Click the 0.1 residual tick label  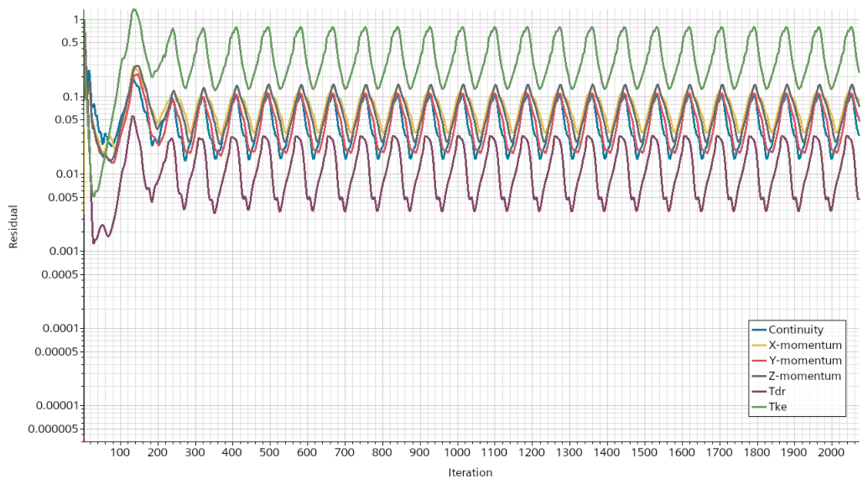click(x=70, y=97)
